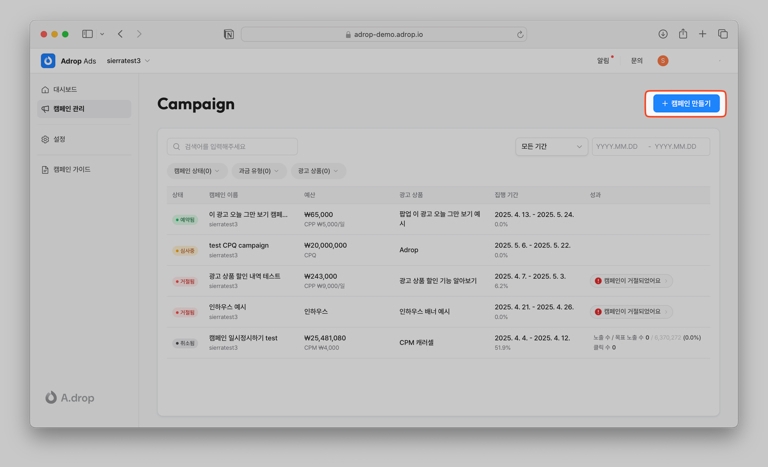The height and width of the screenshot is (467, 768).
Task: Click the 문의 inquiry link
Action: [x=636, y=61]
